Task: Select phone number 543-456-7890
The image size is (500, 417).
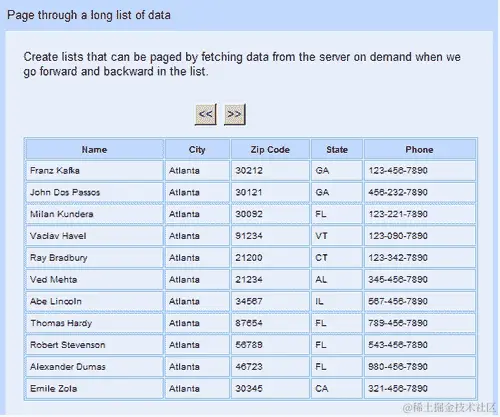Action: pos(420,345)
